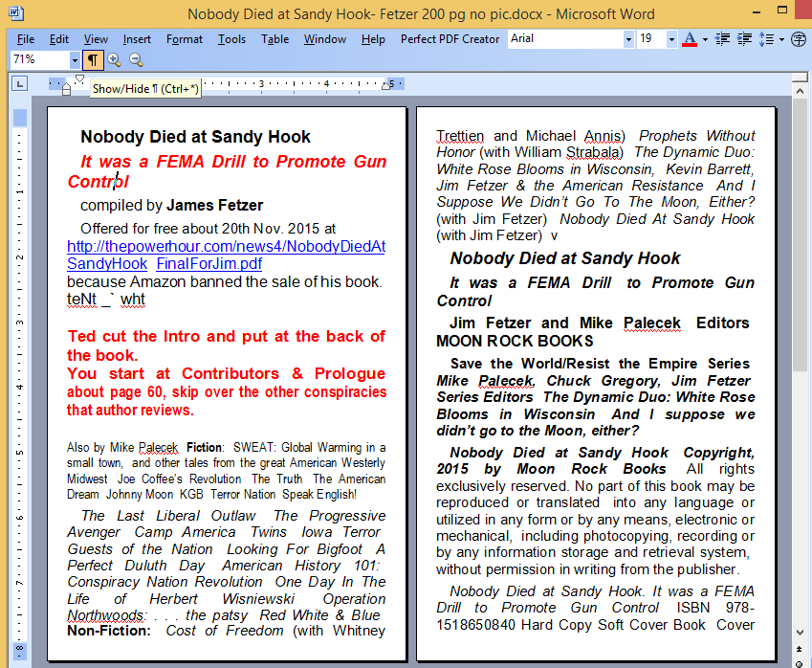812x668 pixels.
Task: Open the Table menu
Action: [x=275, y=39]
